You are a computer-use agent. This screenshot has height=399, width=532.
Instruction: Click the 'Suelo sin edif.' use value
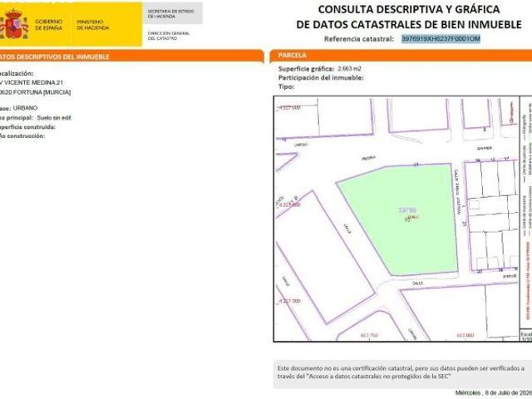[54, 118]
